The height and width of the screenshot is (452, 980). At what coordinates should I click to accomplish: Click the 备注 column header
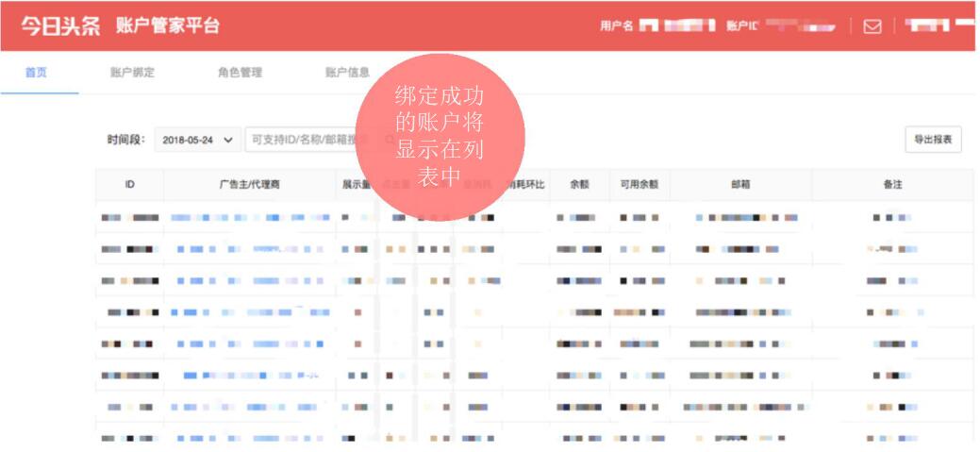tap(892, 185)
